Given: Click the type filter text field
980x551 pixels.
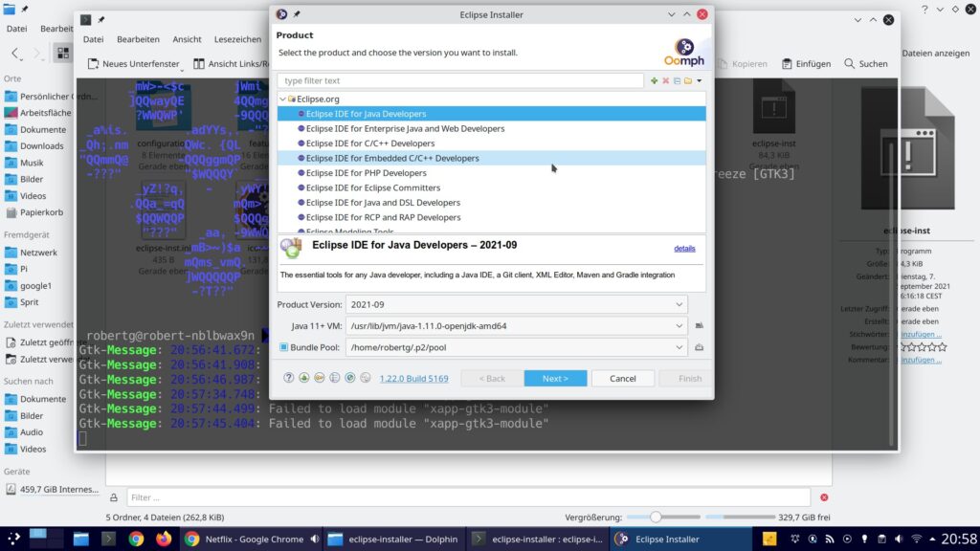Looking at the screenshot, I should pyautogui.click(x=460, y=80).
